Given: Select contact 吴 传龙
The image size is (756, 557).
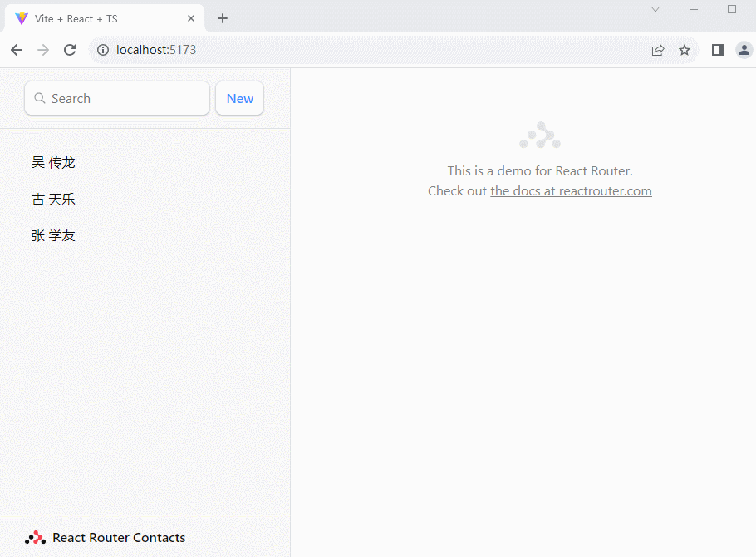Looking at the screenshot, I should 54,162.
